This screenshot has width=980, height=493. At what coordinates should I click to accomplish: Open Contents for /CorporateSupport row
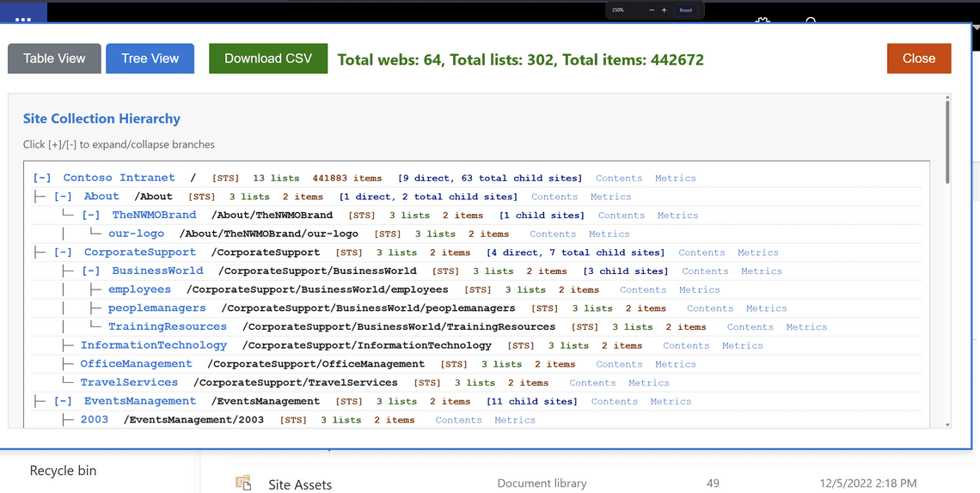point(701,253)
